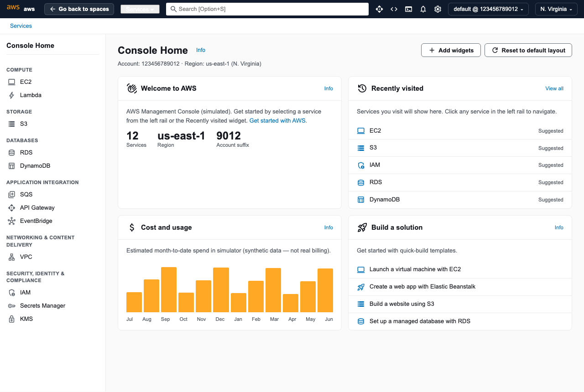Click the Dec bar in cost chart
584x392 pixels.
coord(221,290)
